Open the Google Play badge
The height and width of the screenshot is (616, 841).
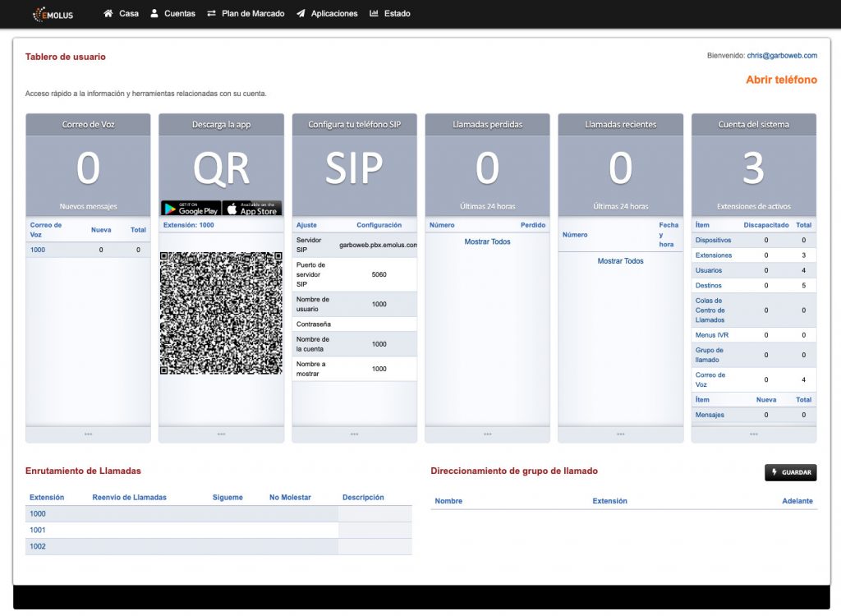(191, 208)
